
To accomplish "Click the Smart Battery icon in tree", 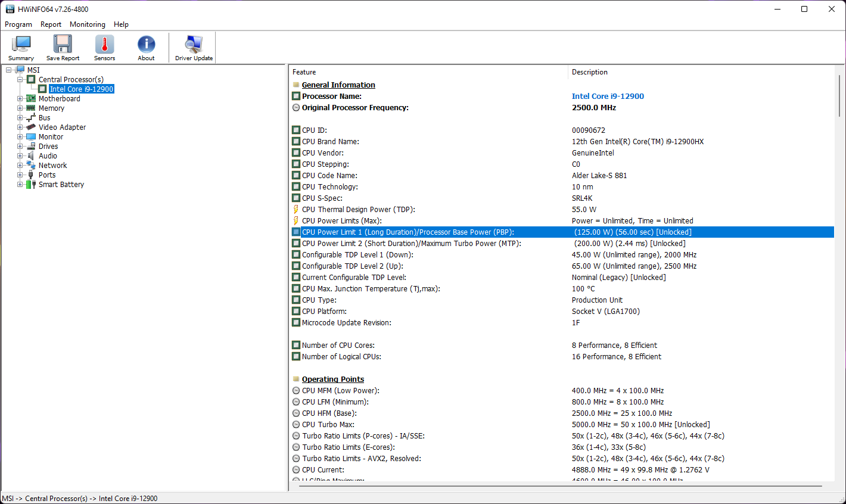I will tap(31, 185).
